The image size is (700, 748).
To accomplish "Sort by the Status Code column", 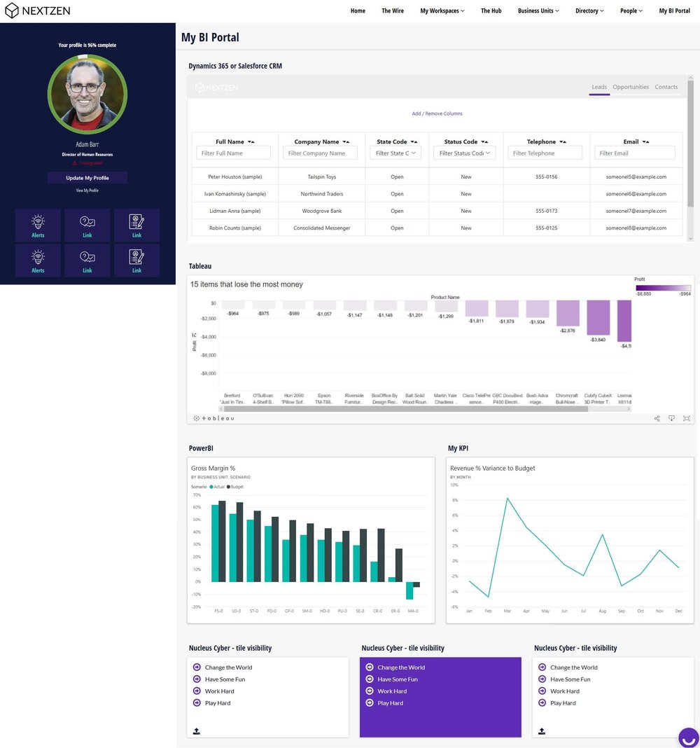I will point(484,141).
